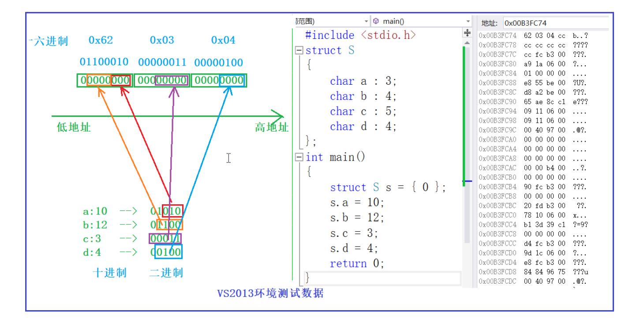Click binary value 00000011 in diagram
This screenshot has height=330, width=644.
pos(162,62)
